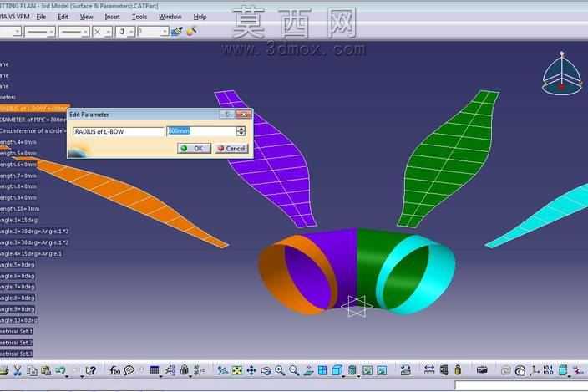Screen dimensions: 588x392
Task: Select Angle.4=15deg=Angle.1 tree entry
Action: pos(31,253)
